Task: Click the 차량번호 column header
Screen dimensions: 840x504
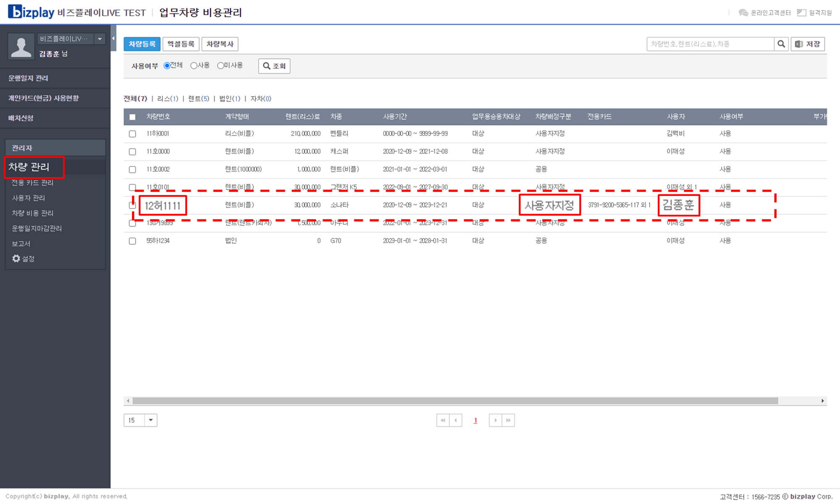Action: coord(158,117)
